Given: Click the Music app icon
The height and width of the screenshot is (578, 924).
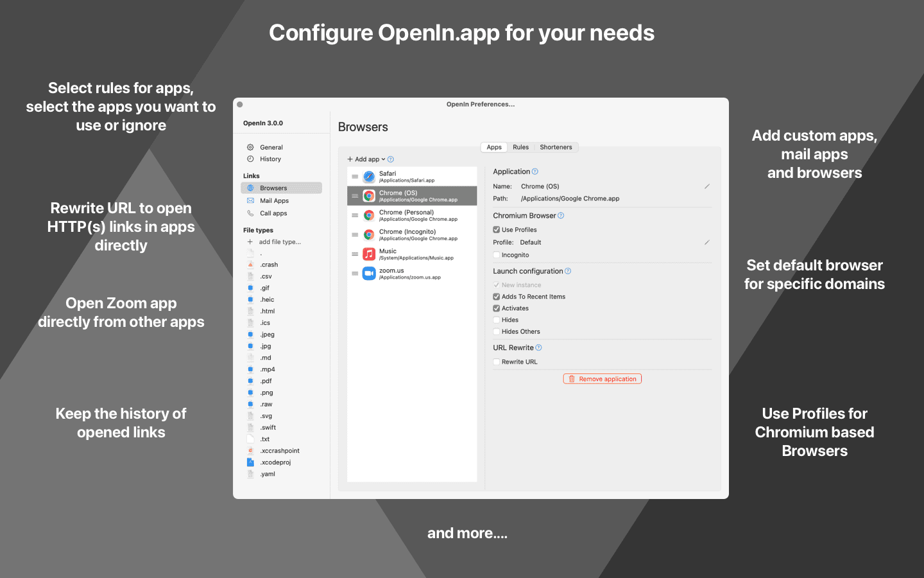Looking at the screenshot, I should click(x=369, y=254).
